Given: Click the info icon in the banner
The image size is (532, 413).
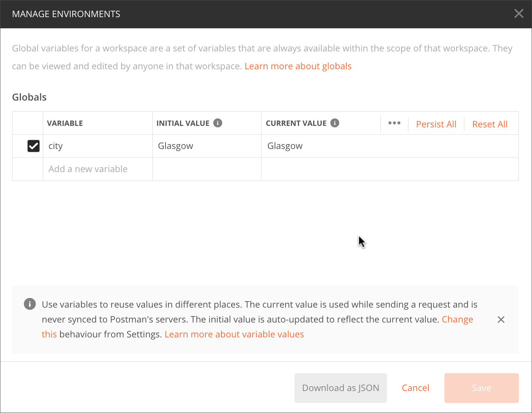Looking at the screenshot, I should (x=30, y=304).
